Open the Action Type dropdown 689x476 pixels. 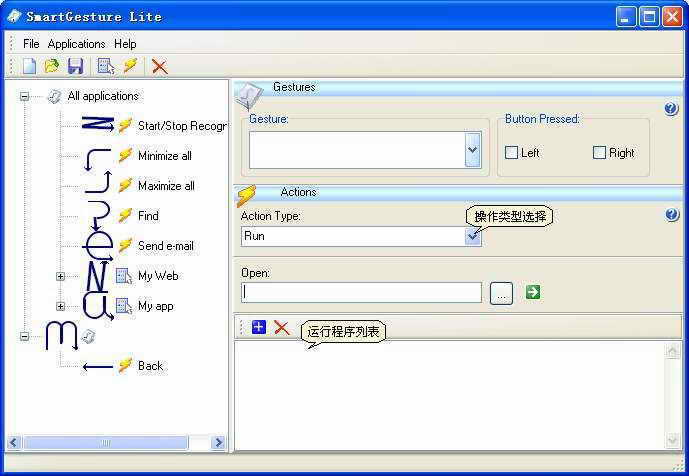pos(473,236)
